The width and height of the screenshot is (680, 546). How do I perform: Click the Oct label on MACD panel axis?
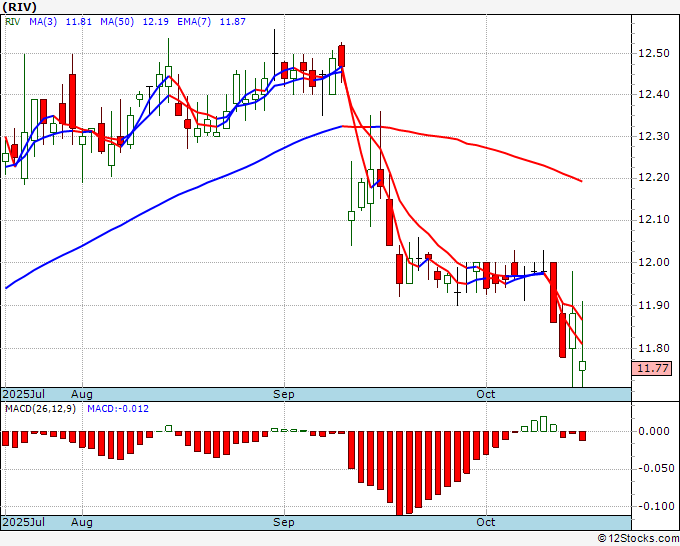point(486,522)
